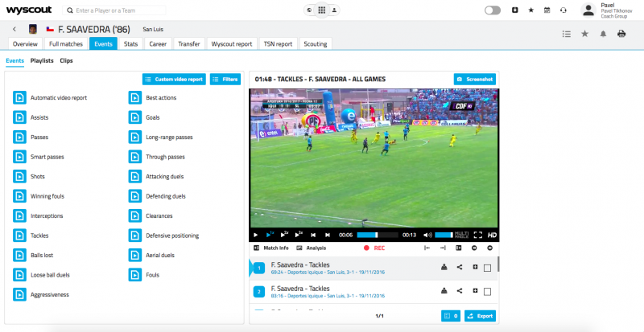Image resolution: width=644 pixels, height=332 pixels.
Task: Adjust the volume slider
Action: [444, 236]
